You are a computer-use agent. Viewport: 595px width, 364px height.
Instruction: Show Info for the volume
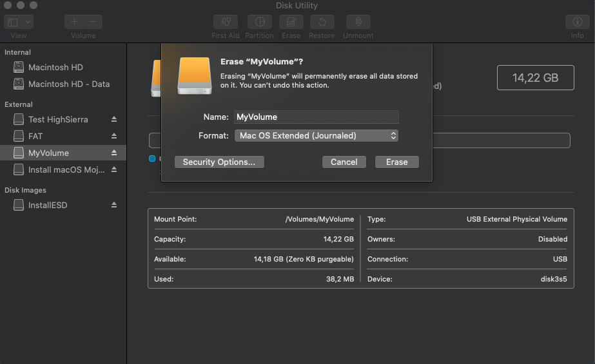(x=577, y=22)
